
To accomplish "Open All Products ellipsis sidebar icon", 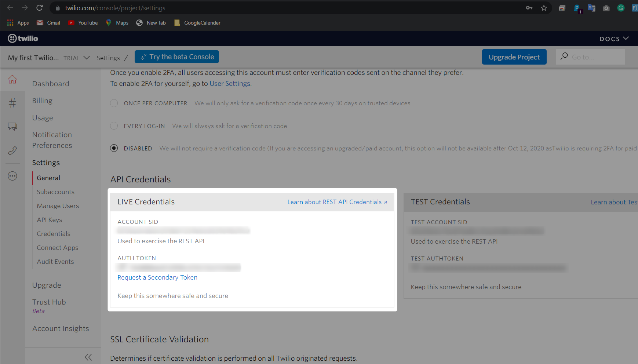I will (x=12, y=176).
